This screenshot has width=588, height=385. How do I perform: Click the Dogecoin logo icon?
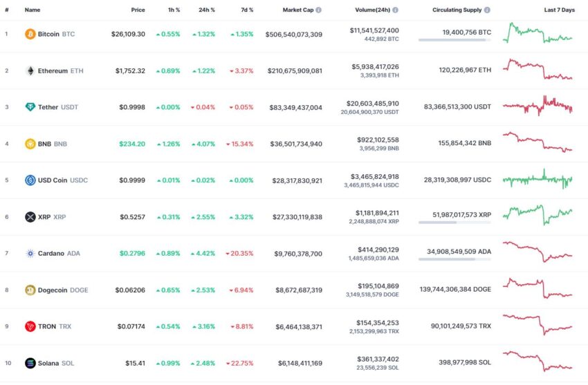click(x=30, y=290)
